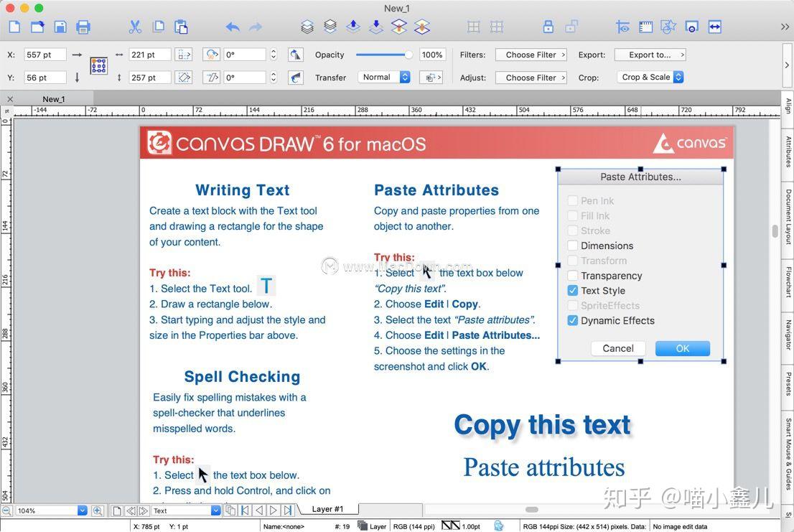Click the Print toolbar icon
794x532 pixels.
[x=83, y=27]
